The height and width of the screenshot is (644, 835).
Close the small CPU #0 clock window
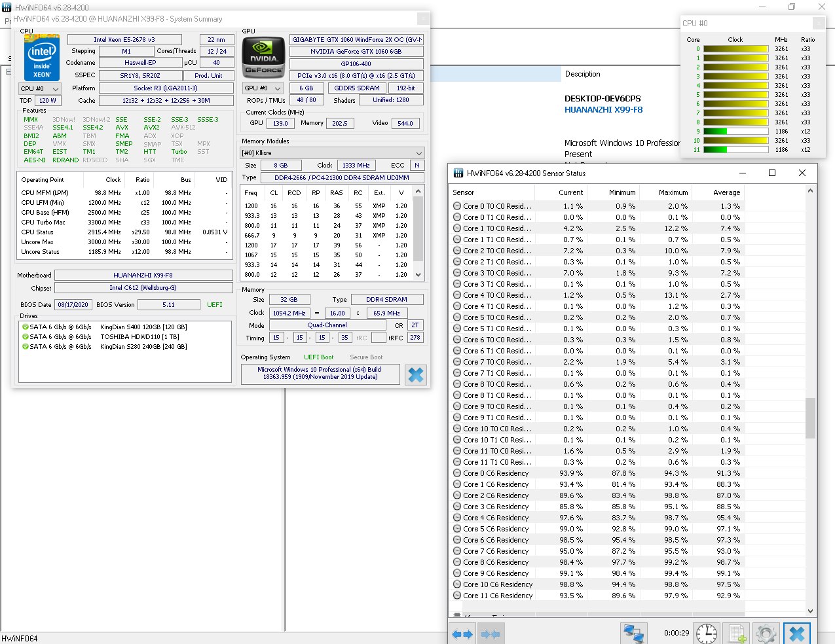coord(819,24)
